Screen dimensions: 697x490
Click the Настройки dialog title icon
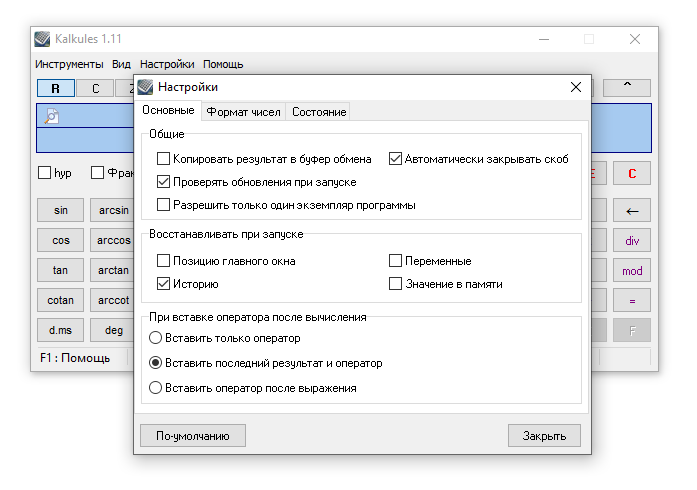click(x=145, y=87)
